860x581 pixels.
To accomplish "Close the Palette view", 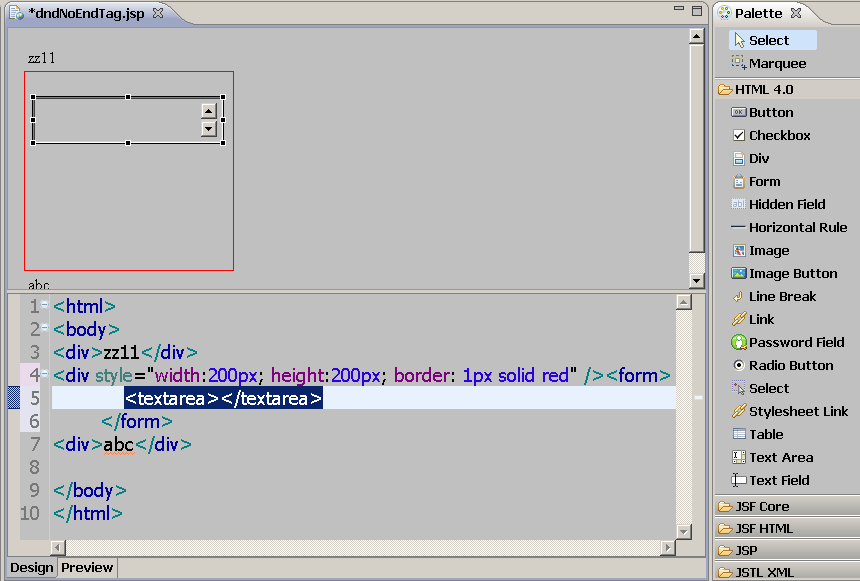I will pos(796,13).
